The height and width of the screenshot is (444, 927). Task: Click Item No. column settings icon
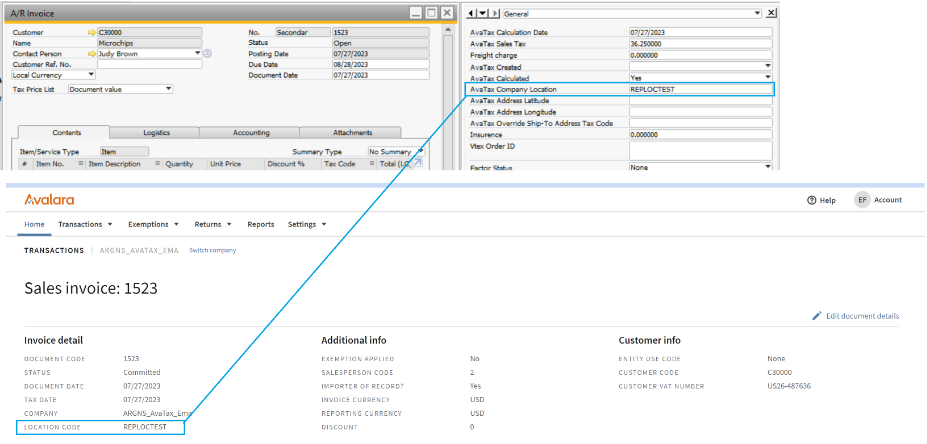click(80, 164)
